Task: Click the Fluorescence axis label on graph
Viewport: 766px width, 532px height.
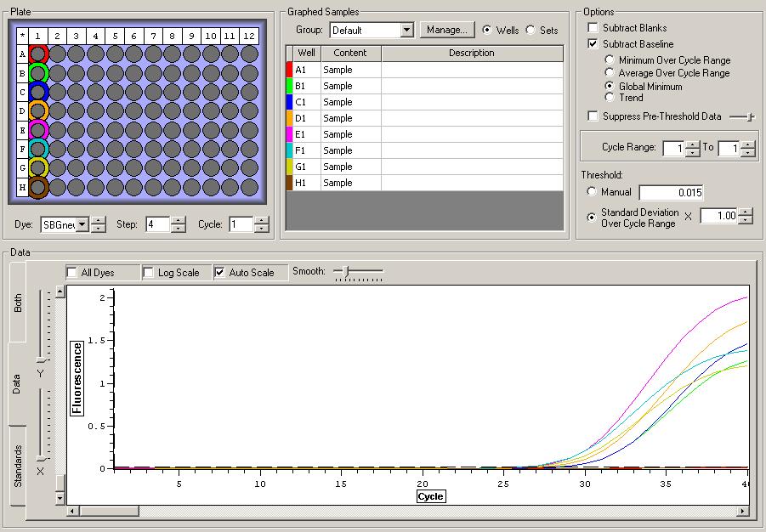Action: (77, 379)
